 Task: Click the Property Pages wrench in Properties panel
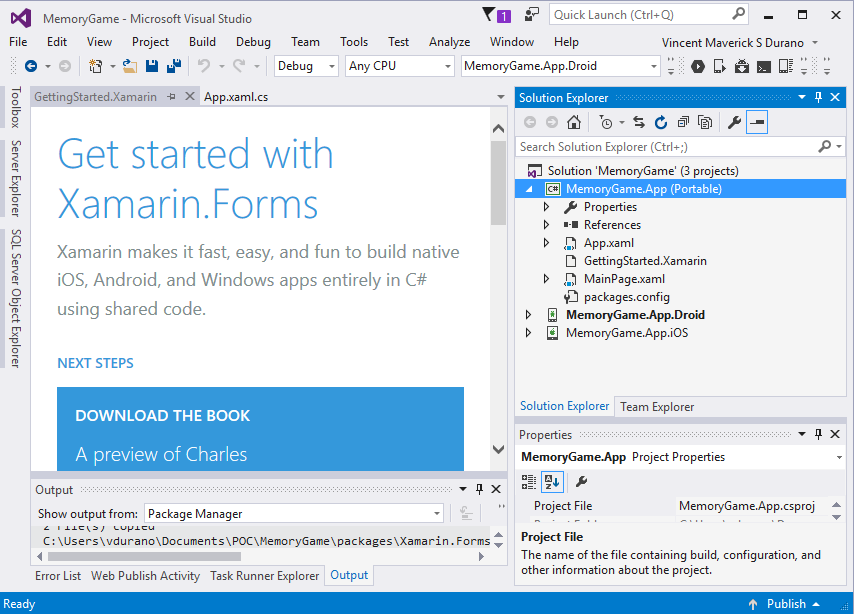tap(581, 482)
